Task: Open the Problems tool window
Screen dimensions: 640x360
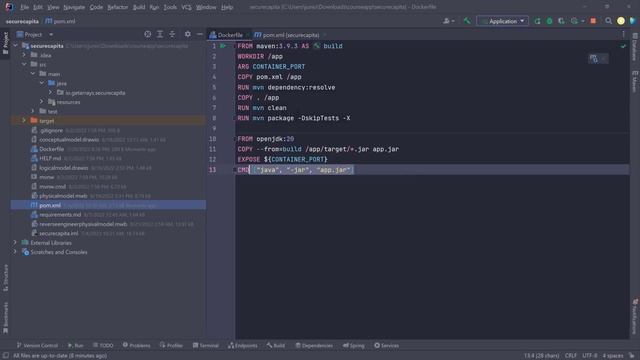Action: 136,345
